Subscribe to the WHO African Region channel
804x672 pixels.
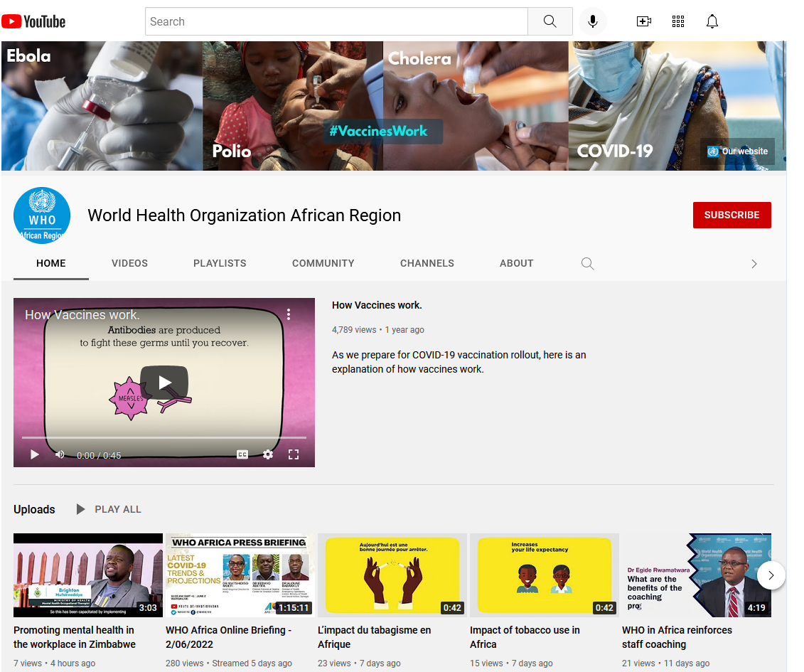(x=731, y=215)
